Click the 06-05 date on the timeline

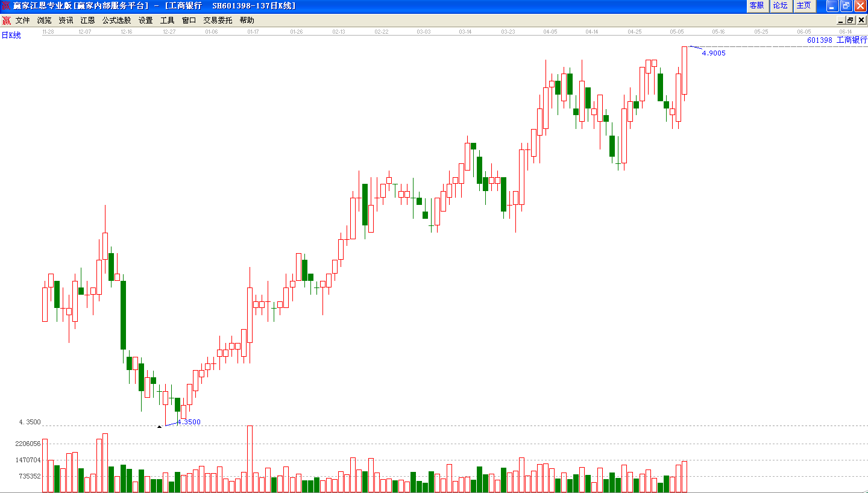(804, 31)
